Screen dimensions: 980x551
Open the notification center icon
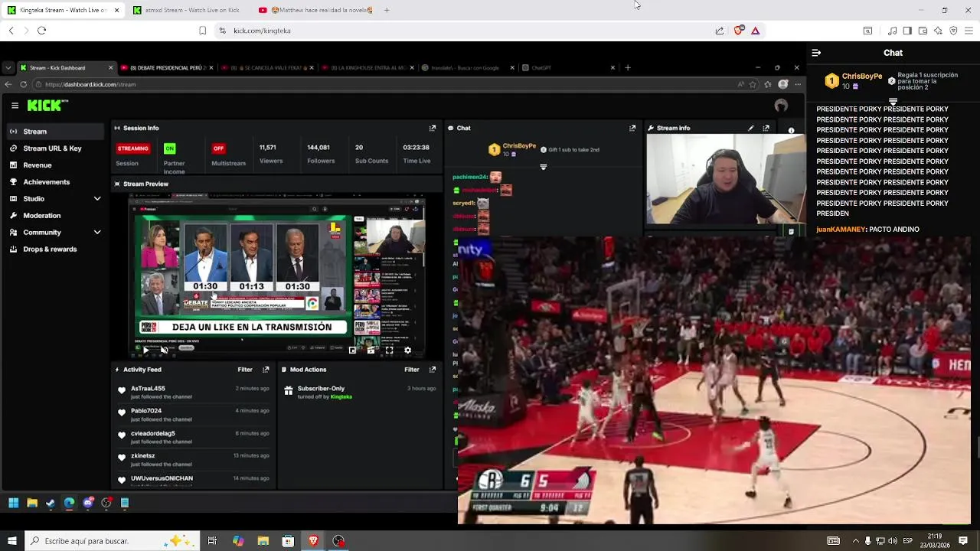[x=963, y=541]
